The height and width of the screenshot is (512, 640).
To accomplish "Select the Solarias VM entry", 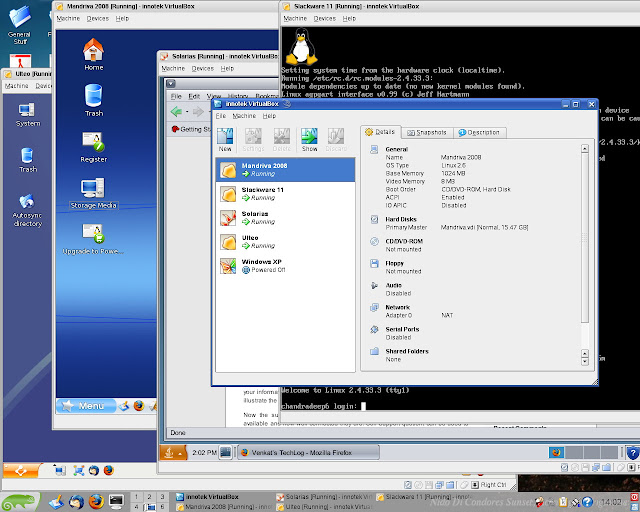I will pos(285,218).
